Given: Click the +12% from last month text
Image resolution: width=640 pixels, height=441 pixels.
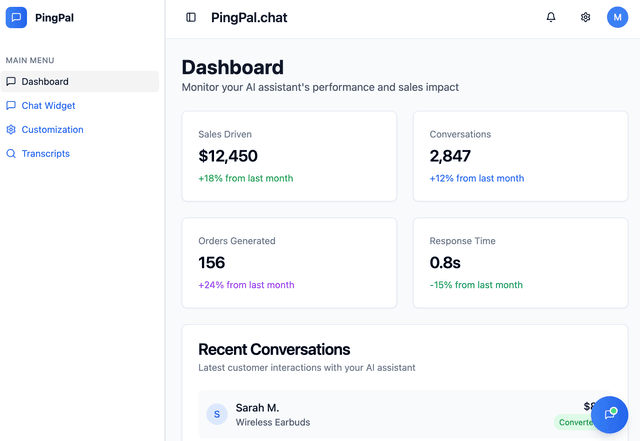Looking at the screenshot, I should click(x=477, y=178).
